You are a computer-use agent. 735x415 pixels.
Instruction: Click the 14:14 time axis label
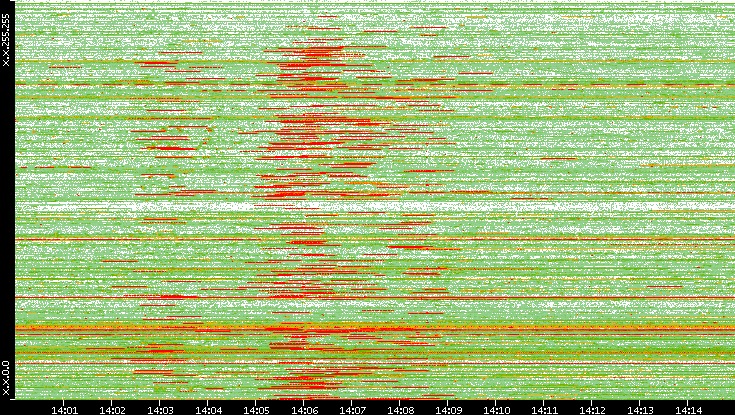click(688, 410)
